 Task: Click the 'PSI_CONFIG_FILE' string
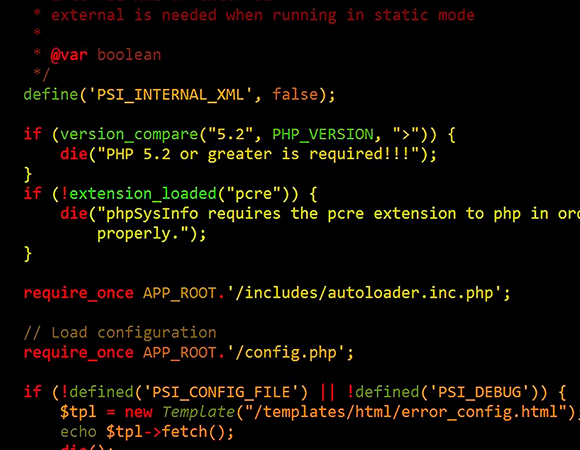221,392
